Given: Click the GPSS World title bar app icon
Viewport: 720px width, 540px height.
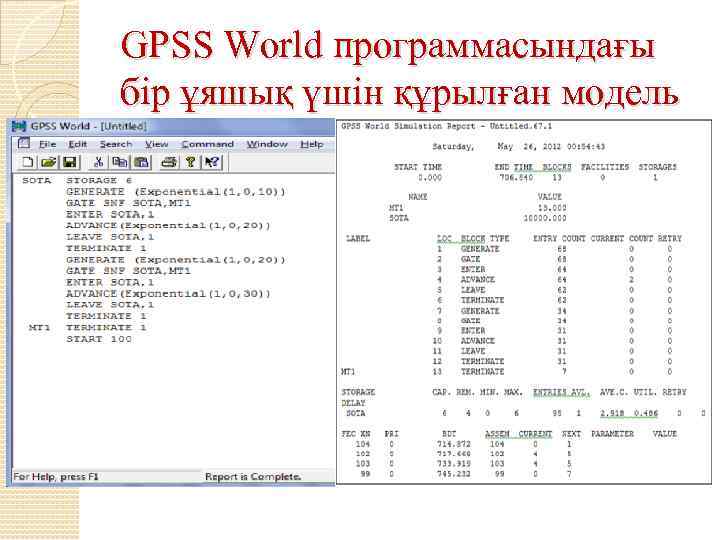Looking at the screenshot, I should tap(19, 126).
